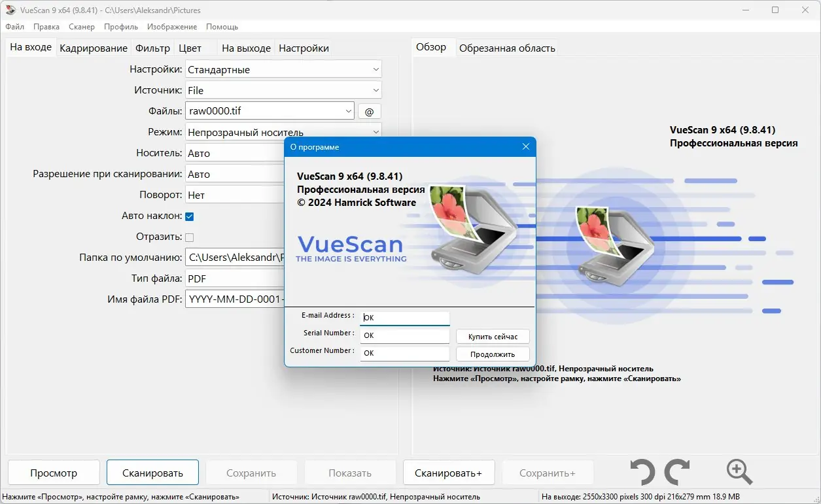Close the О программе dialog
Viewport: 821px width, 504px height.
click(525, 146)
